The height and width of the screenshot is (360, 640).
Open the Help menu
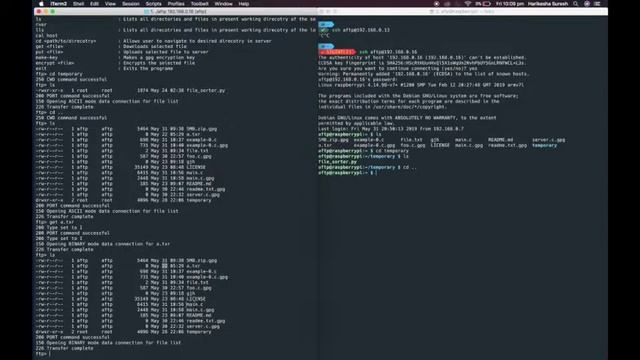click(244, 4)
